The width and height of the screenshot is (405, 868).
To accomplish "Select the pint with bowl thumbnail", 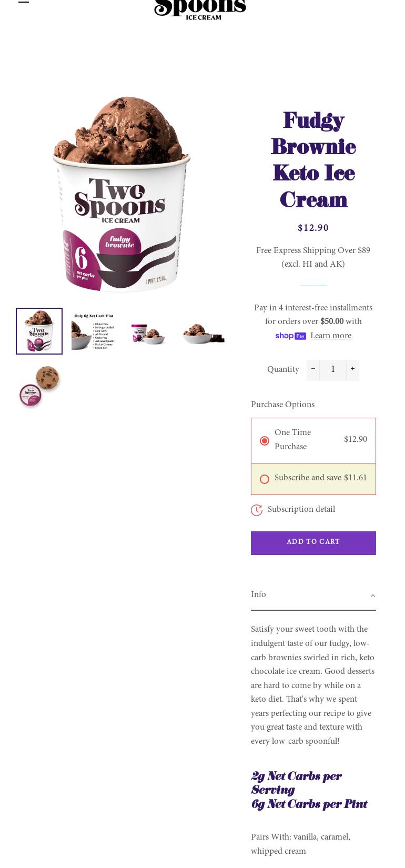I will click(x=148, y=331).
